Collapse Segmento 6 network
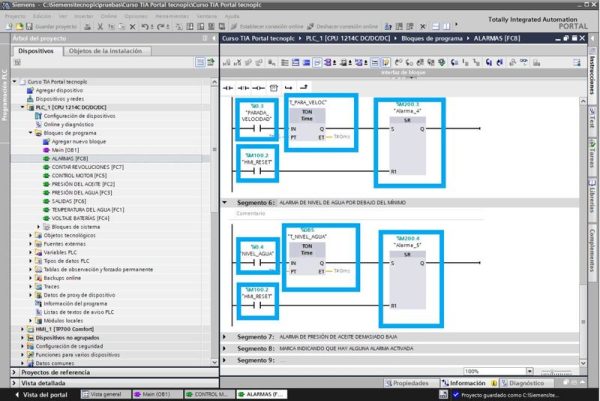600x401 pixels. pos(225,202)
